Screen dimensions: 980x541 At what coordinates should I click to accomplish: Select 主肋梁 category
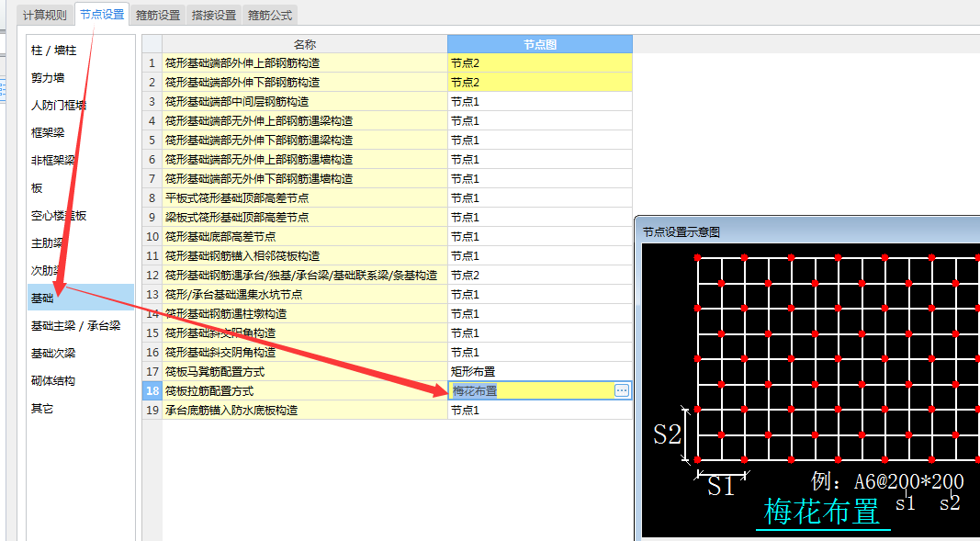81,243
